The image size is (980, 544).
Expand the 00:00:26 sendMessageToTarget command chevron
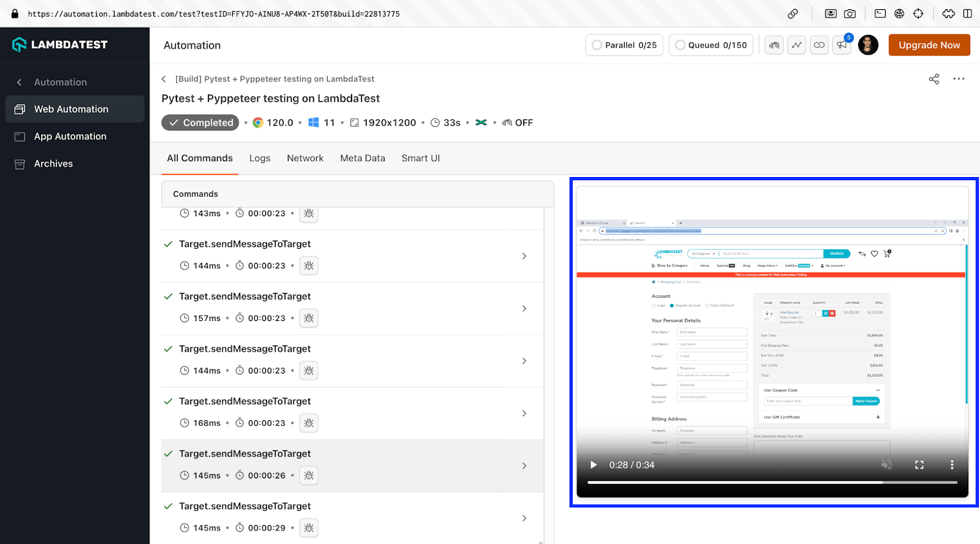(x=524, y=466)
